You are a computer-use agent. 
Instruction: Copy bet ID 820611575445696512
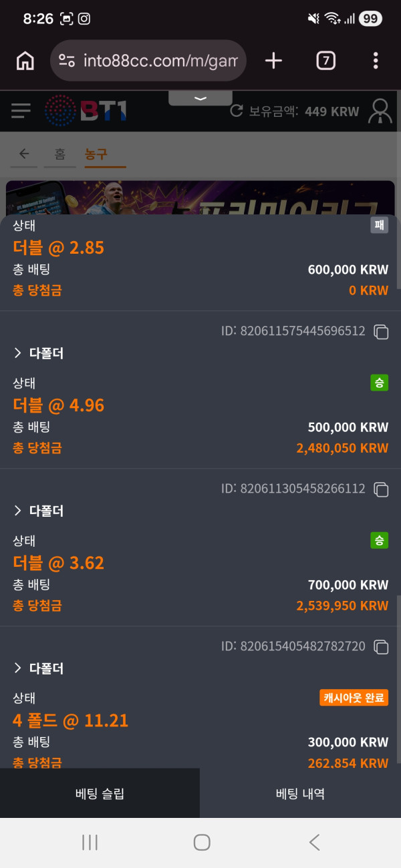tap(381, 331)
